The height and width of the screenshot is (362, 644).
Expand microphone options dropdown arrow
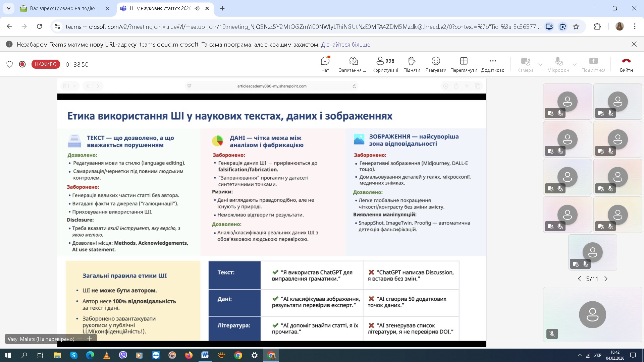(574, 64)
